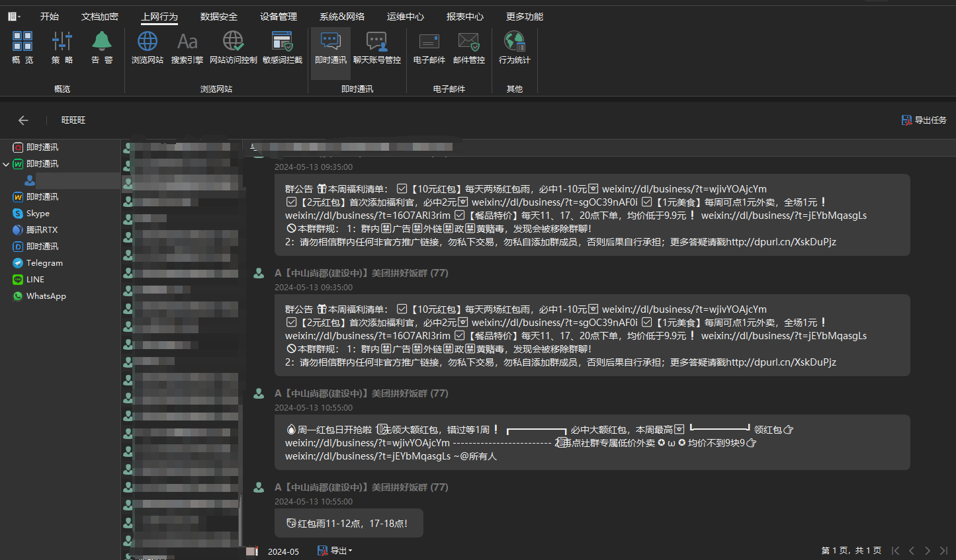Switch to the 文档加密 tab
The width and height of the screenshot is (956, 560).
(100, 17)
